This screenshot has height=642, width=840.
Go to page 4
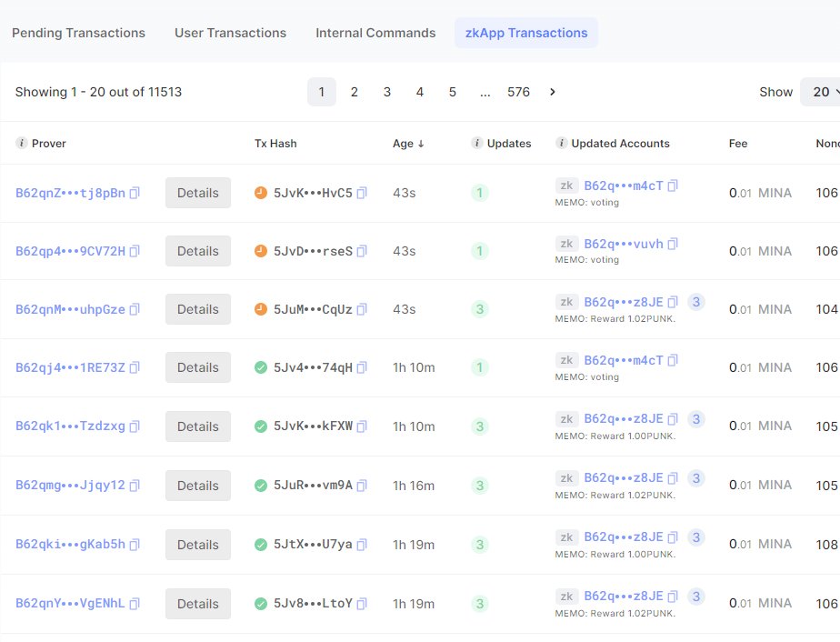pyautogui.click(x=419, y=92)
